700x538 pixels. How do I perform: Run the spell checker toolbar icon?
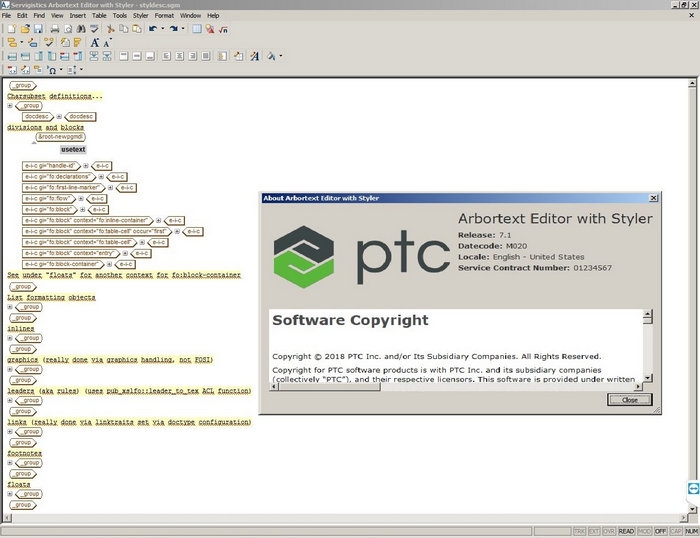94,29
